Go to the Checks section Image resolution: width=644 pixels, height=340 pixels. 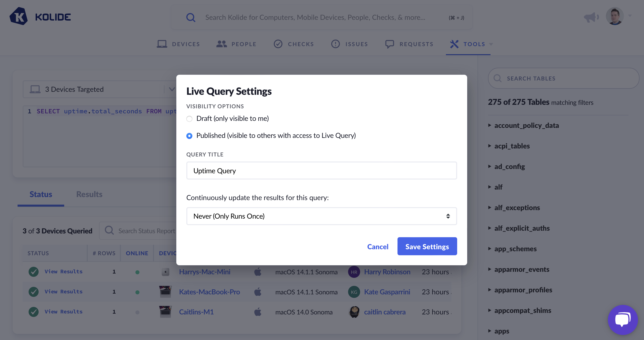coord(294,44)
